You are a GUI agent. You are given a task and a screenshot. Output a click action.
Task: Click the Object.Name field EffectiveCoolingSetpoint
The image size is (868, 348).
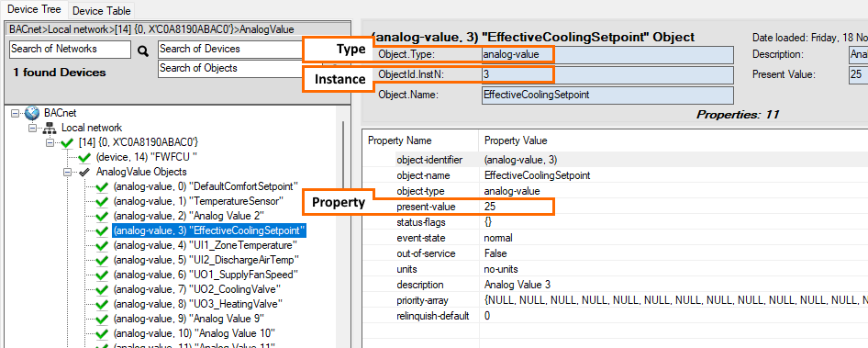pos(607,95)
